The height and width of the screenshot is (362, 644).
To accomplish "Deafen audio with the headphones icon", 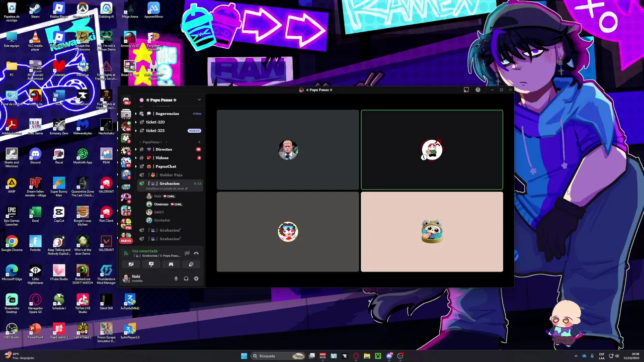I will pos(186,279).
